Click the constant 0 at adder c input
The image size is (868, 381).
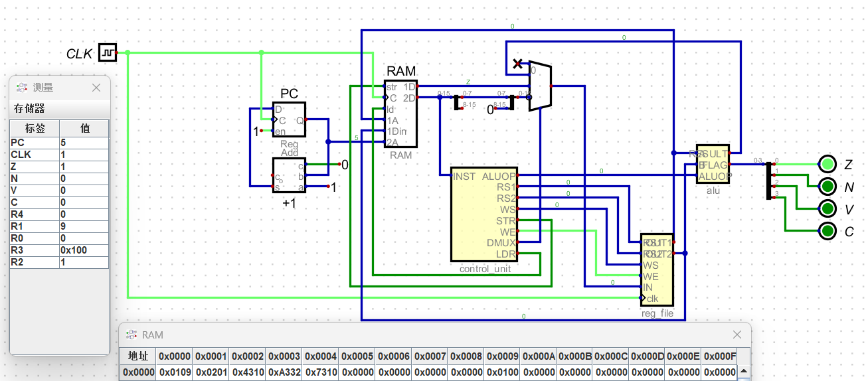point(344,165)
